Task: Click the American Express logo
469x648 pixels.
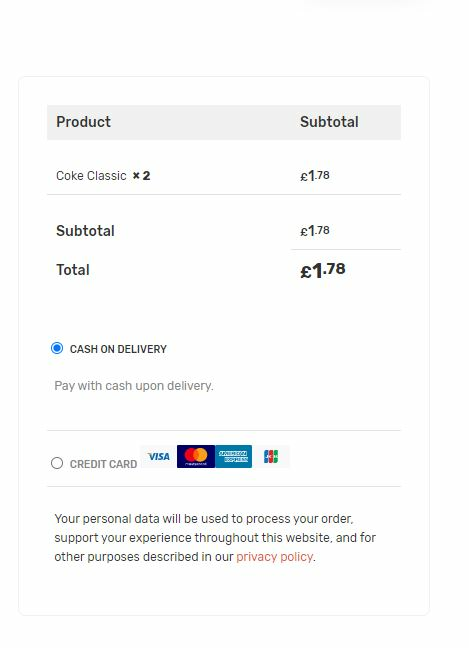Action: coord(233,456)
